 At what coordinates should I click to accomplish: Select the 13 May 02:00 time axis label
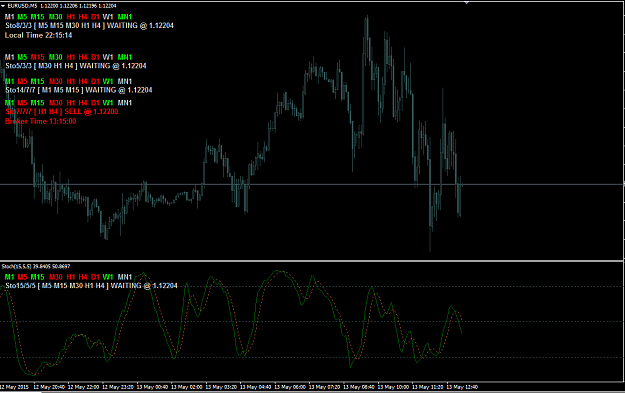pos(187,387)
